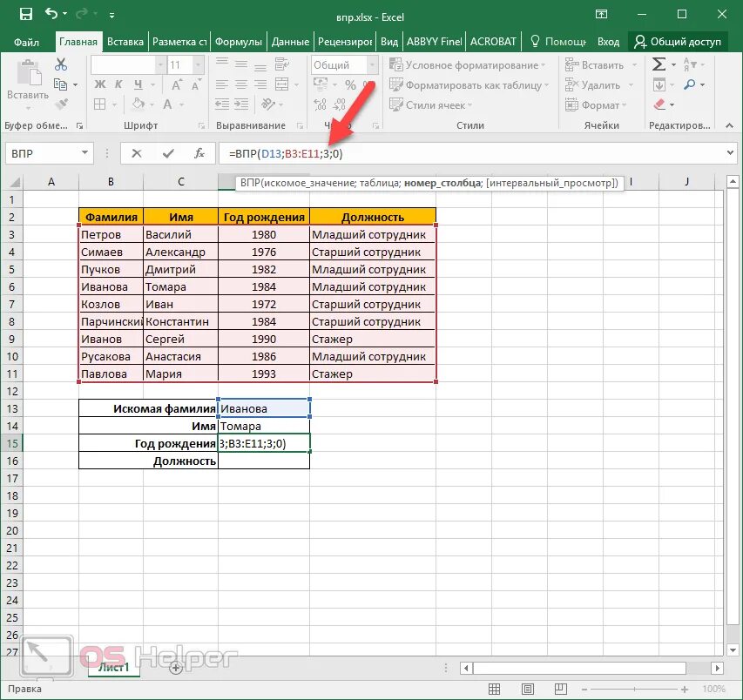Add a new sheet with plus icon
743x700 pixels.
pos(176,668)
